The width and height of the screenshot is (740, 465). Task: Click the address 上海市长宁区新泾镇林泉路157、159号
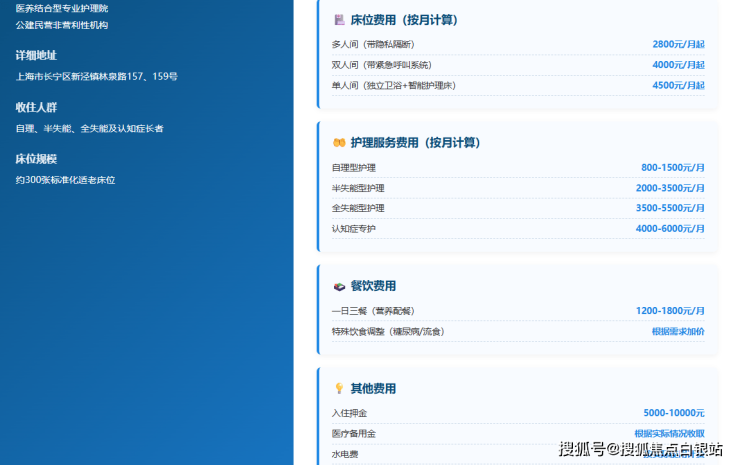[x=97, y=76]
